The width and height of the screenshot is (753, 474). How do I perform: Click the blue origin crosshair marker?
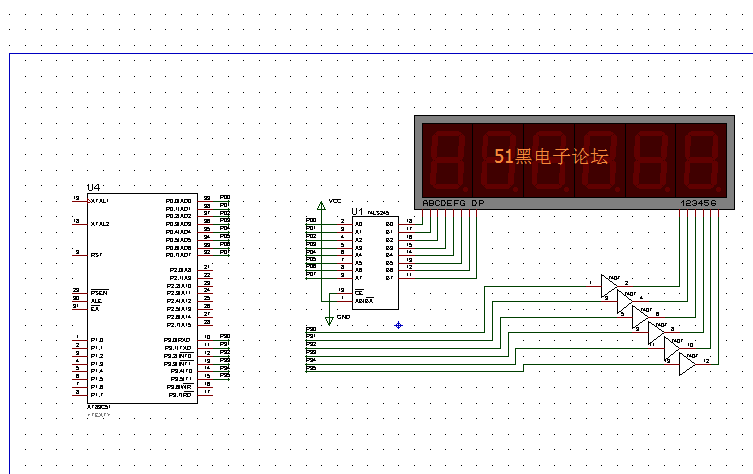pos(398,325)
